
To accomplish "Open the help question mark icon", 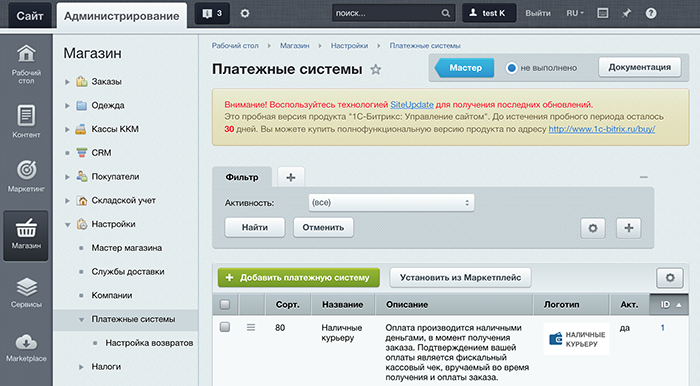I will tap(651, 13).
